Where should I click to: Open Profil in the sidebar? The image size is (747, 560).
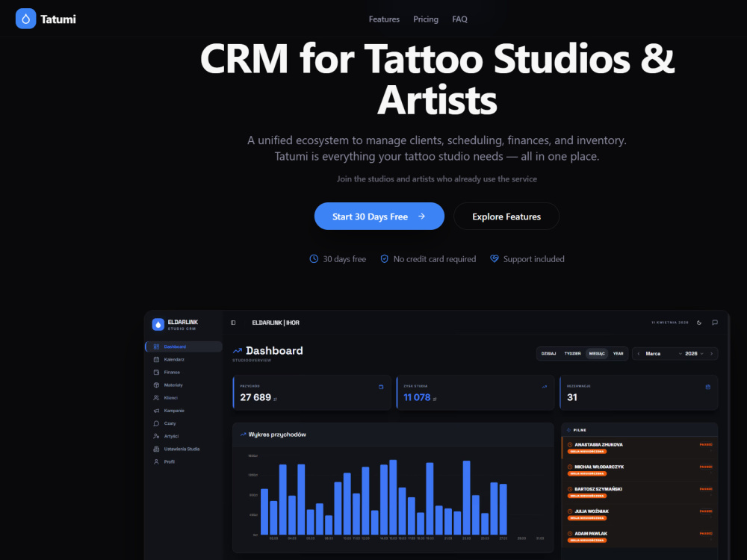[184, 462]
